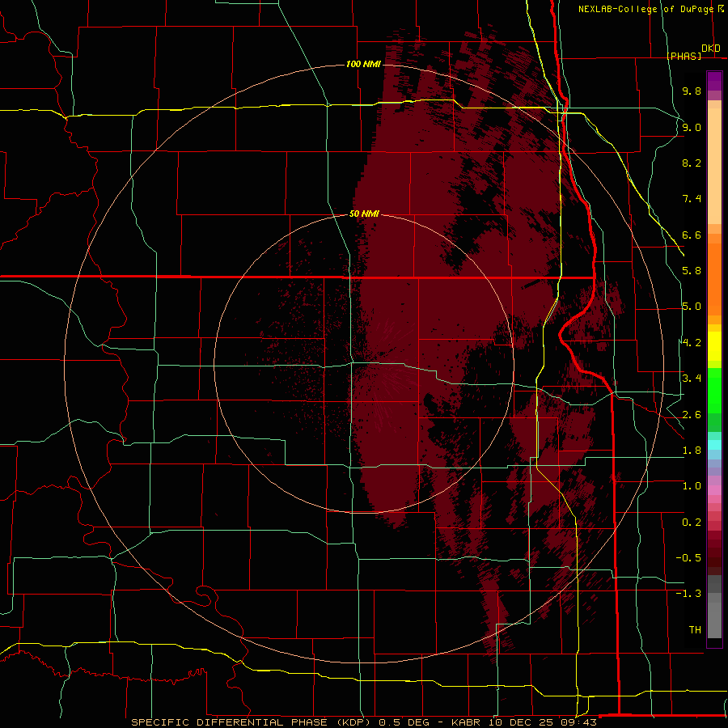728x728 pixels.
Task: Click the 9.0 value on the color scale
Action: click(x=692, y=127)
